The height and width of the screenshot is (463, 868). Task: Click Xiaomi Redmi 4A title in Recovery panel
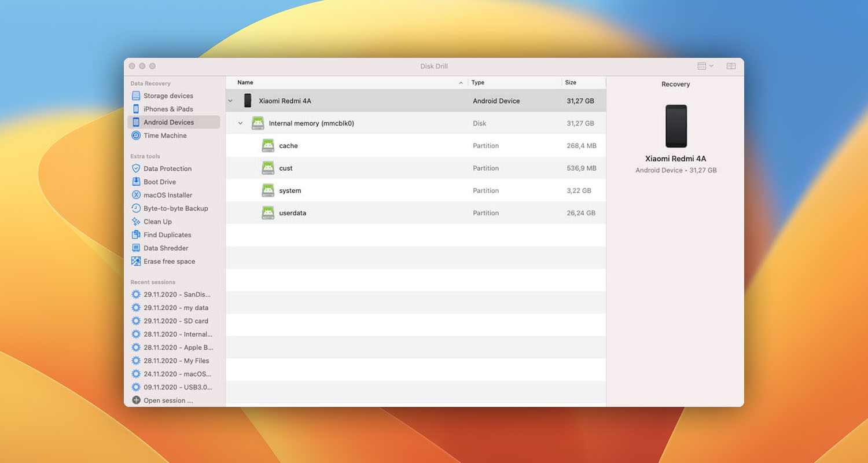tap(676, 159)
